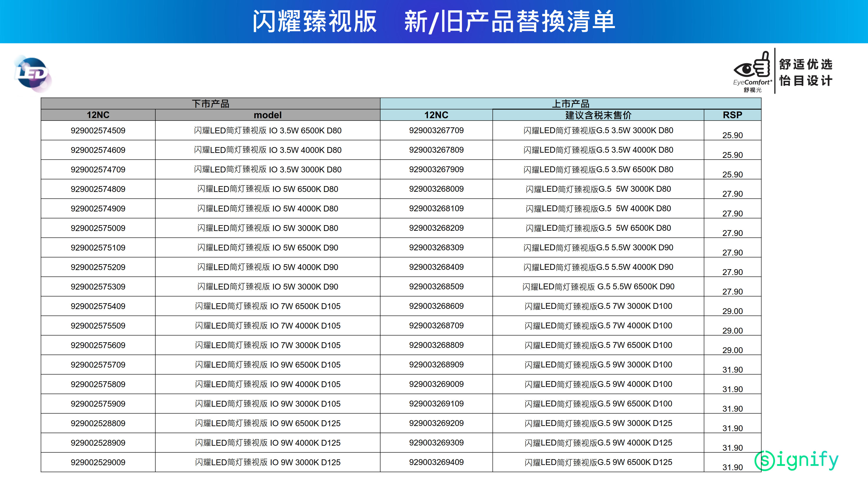
Task: Click product cell G.5 5.5W 3000K D90
Action: pos(598,248)
